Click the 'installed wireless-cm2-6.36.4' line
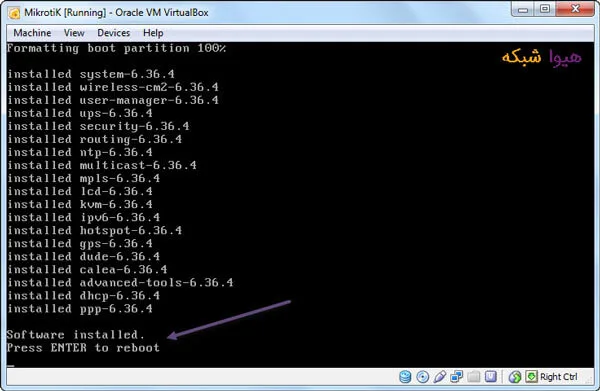This screenshot has height=391, width=600. click(113, 87)
